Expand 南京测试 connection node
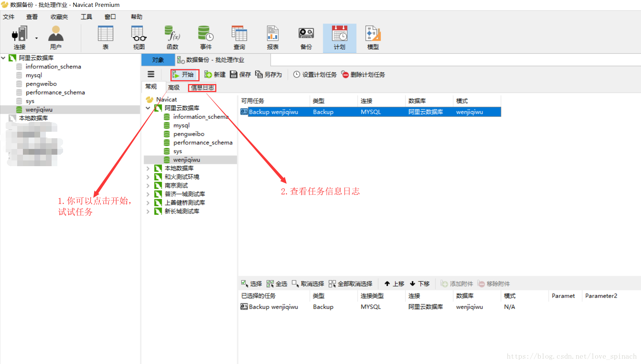 coord(148,186)
